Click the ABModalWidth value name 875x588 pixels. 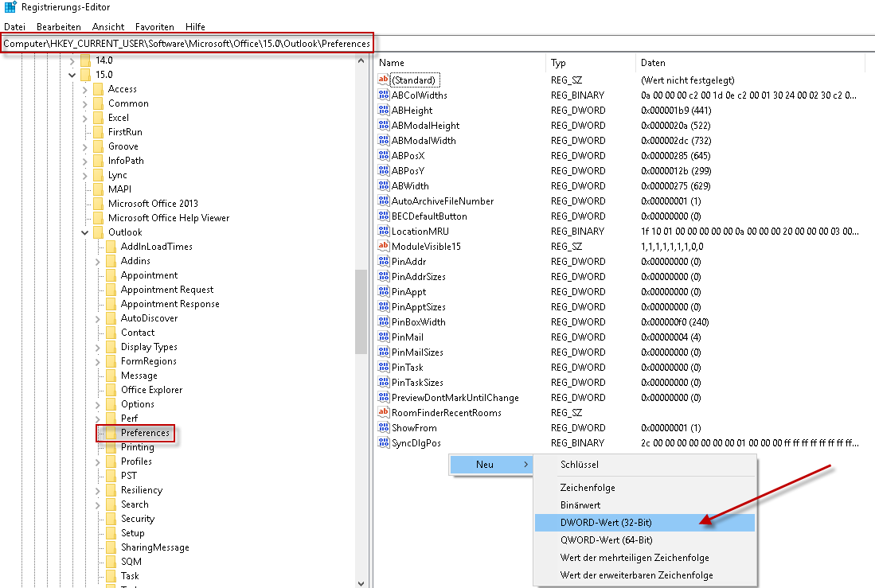pyautogui.click(x=424, y=141)
